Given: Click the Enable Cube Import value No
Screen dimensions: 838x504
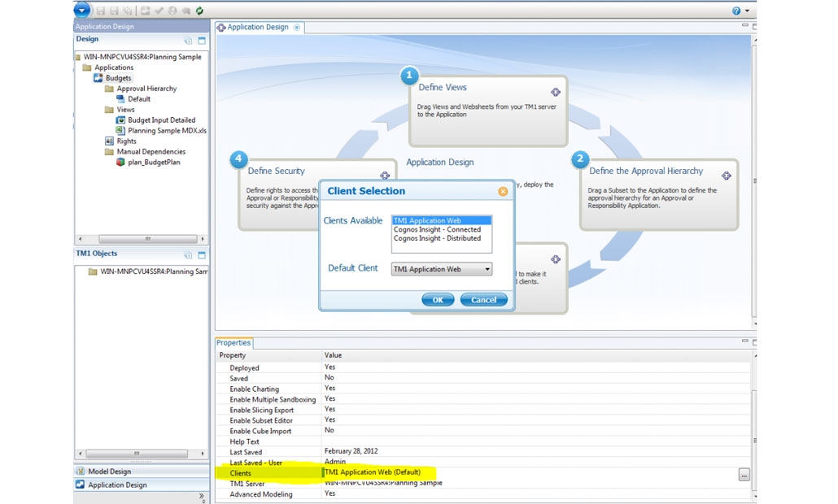Looking at the screenshot, I should [330, 430].
